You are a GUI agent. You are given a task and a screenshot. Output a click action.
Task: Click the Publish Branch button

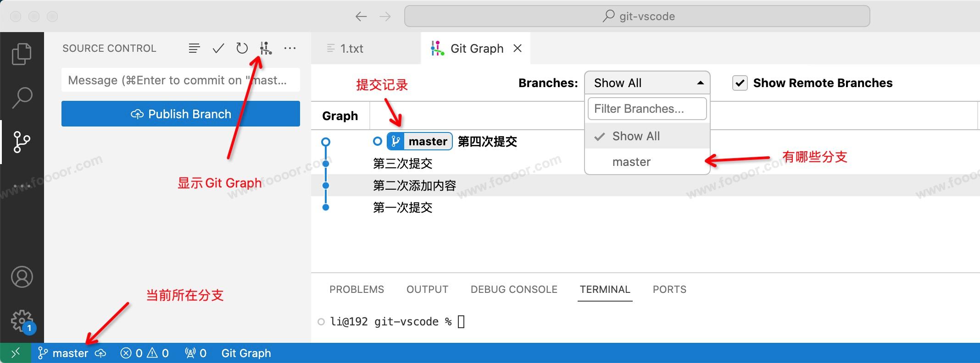180,114
